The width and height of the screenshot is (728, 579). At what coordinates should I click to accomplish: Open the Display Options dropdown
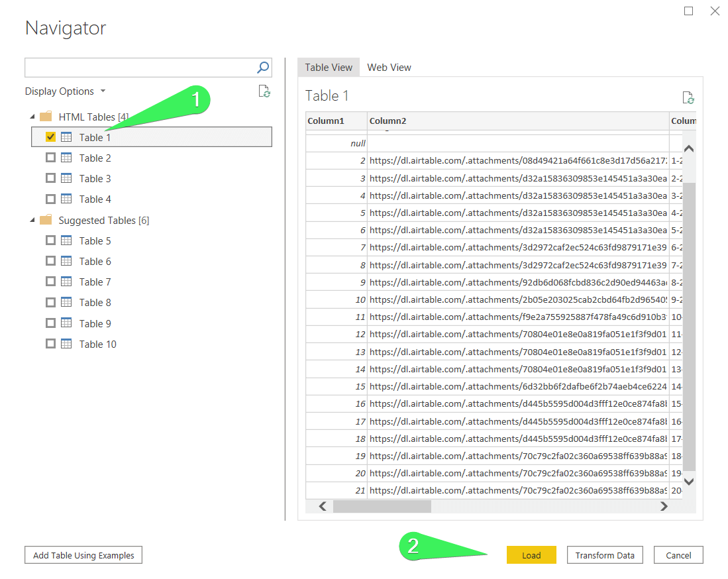coord(66,91)
